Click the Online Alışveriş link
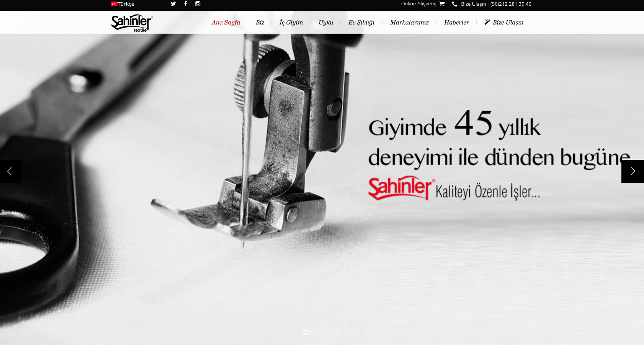Viewport: 644px width, 345px height. point(418,4)
